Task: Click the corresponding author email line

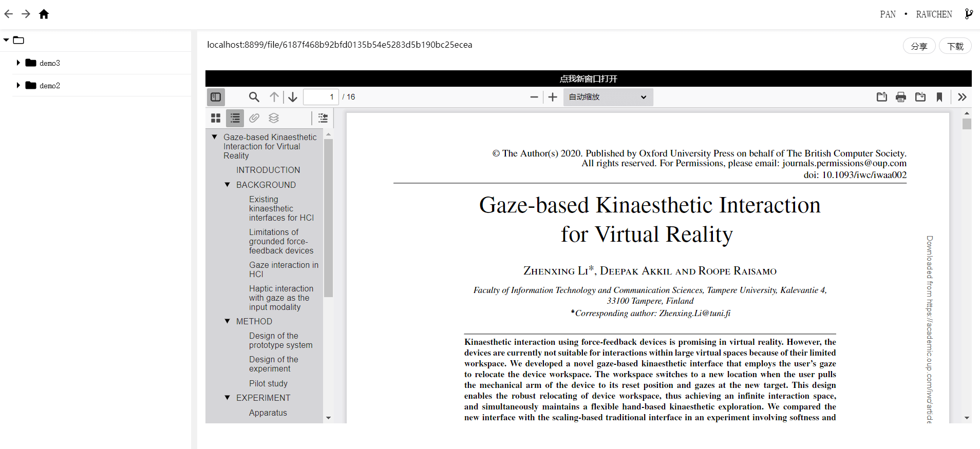Action: click(x=650, y=313)
